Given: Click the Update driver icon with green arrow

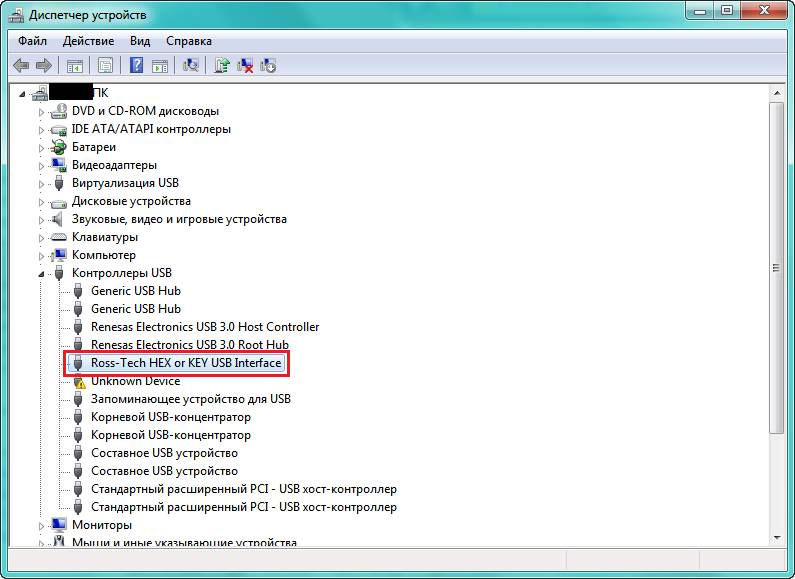Looking at the screenshot, I should tap(222, 66).
